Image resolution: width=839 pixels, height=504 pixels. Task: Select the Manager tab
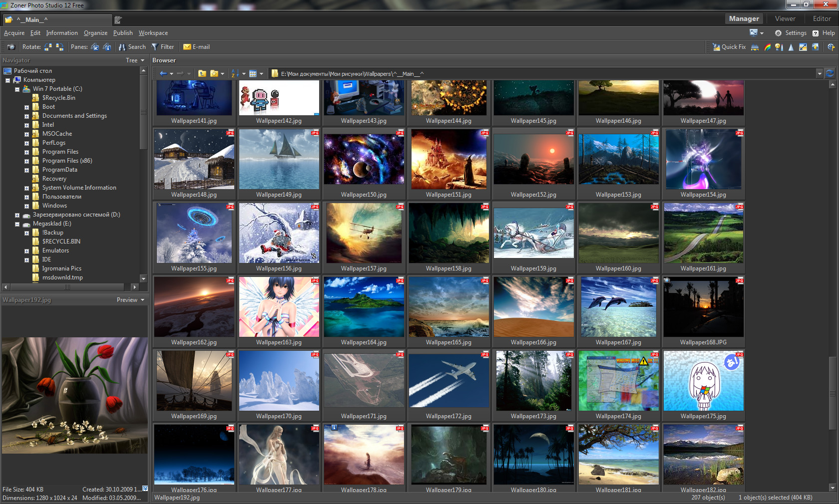pos(744,18)
